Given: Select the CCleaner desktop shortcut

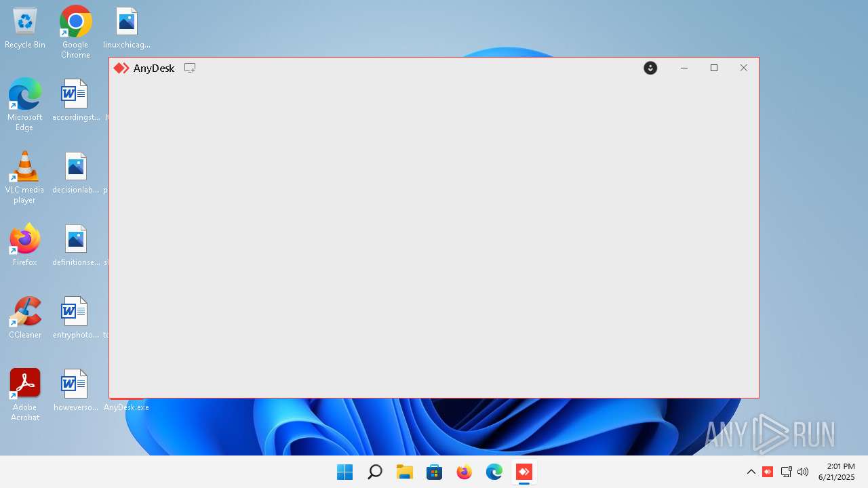Looking at the screenshot, I should pyautogui.click(x=25, y=317).
